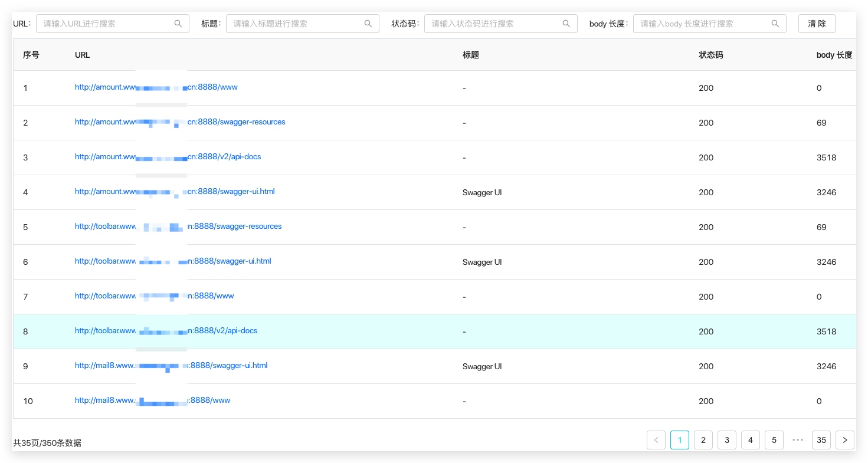Image resolution: width=868 pixels, height=463 pixels.
Task: Focus the 标题 search input
Action: 303,24
